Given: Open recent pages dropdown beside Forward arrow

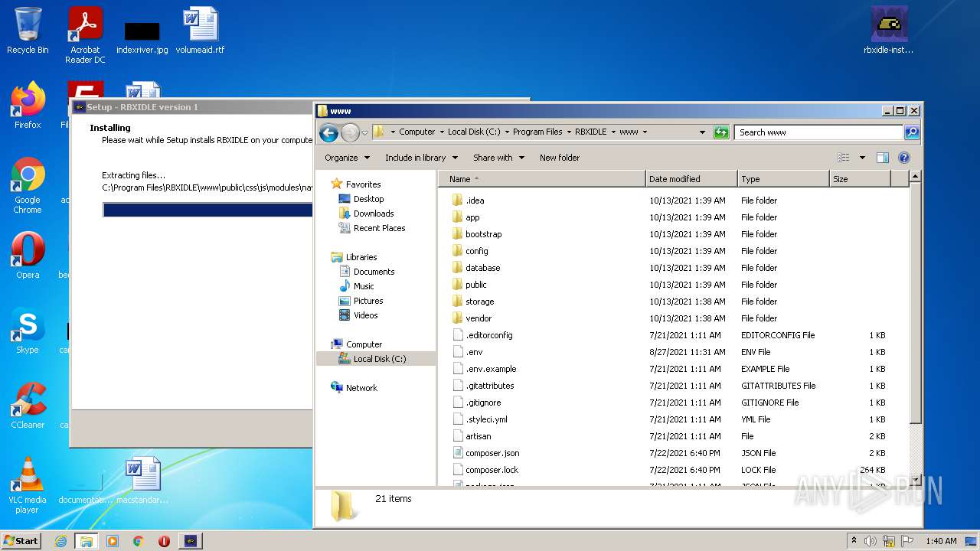Looking at the screenshot, I should coord(364,132).
